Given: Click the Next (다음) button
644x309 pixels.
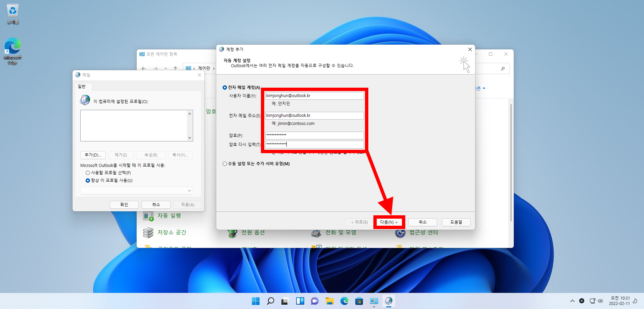Looking at the screenshot, I should click(389, 222).
